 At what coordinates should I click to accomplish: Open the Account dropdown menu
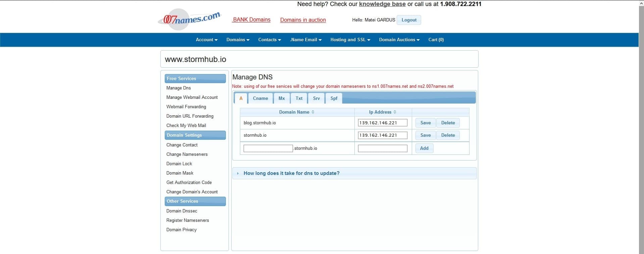(x=207, y=40)
